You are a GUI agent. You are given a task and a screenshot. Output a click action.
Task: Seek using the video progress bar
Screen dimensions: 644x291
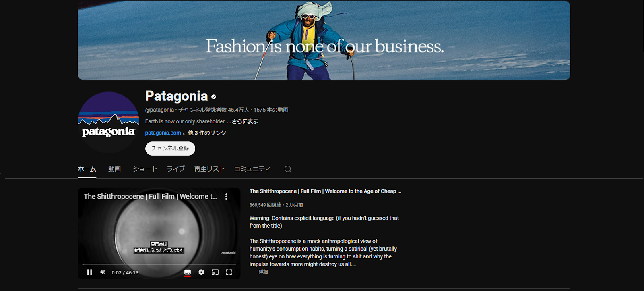click(x=159, y=264)
